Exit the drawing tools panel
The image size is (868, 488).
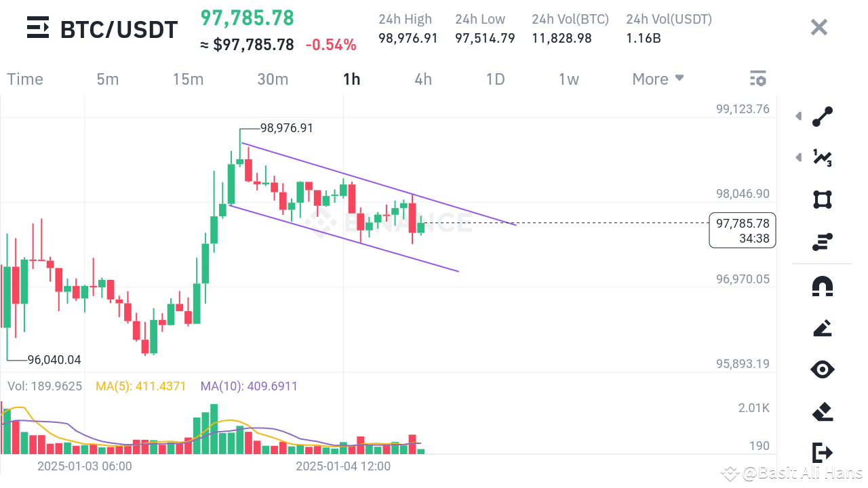823,453
